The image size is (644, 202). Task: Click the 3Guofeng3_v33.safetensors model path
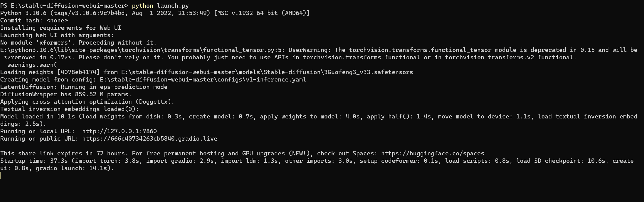267,72
